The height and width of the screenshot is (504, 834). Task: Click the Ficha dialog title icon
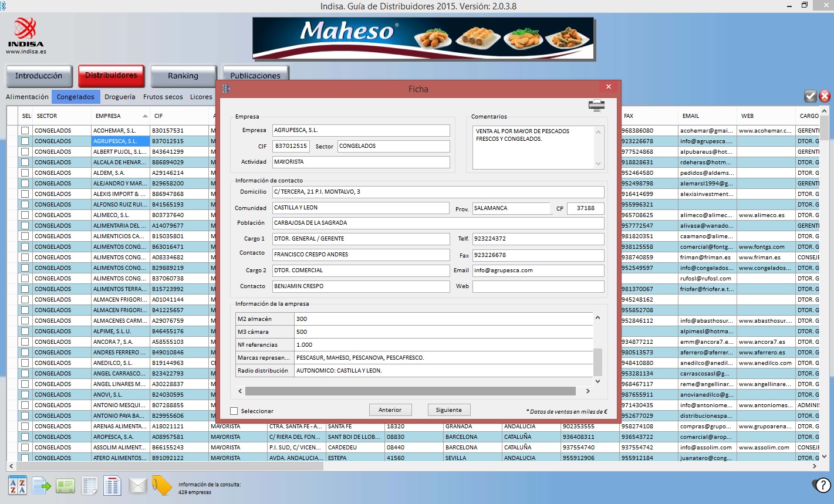226,89
